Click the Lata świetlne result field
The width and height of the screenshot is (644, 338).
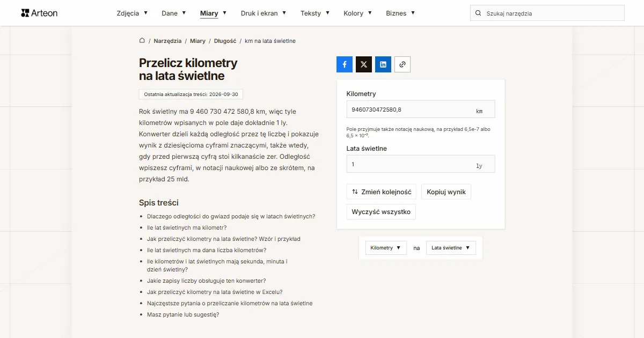[x=421, y=164]
